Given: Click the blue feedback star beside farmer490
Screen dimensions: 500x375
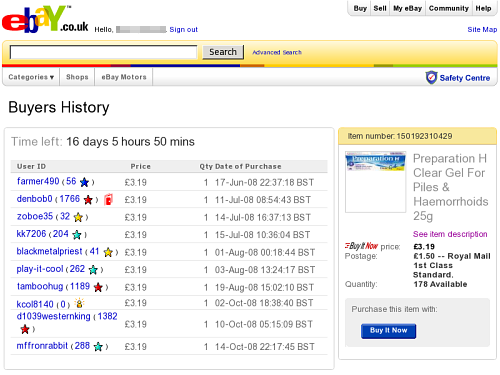Looking at the screenshot, I should (85, 182).
